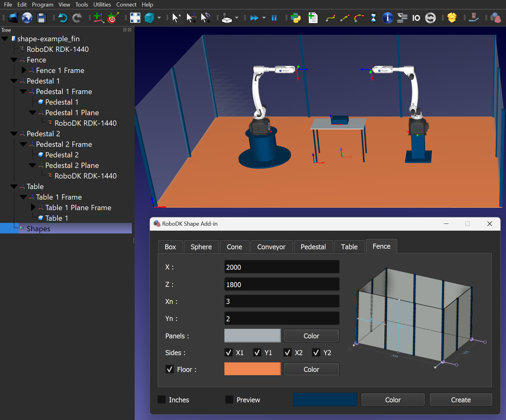This screenshot has height=420, width=506.
Task: Click Z value input field
Action: click(282, 284)
